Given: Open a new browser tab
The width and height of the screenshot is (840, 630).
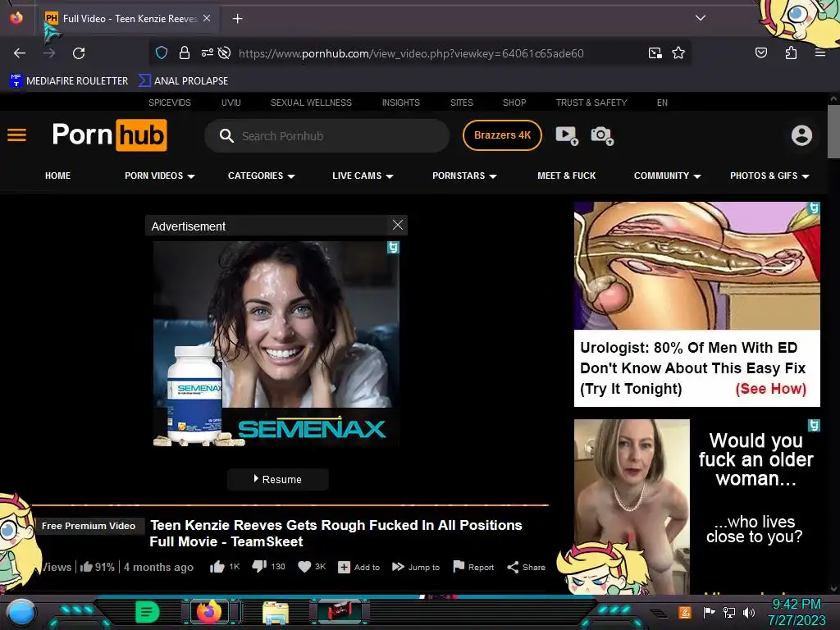Looking at the screenshot, I should pyautogui.click(x=237, y=19).
